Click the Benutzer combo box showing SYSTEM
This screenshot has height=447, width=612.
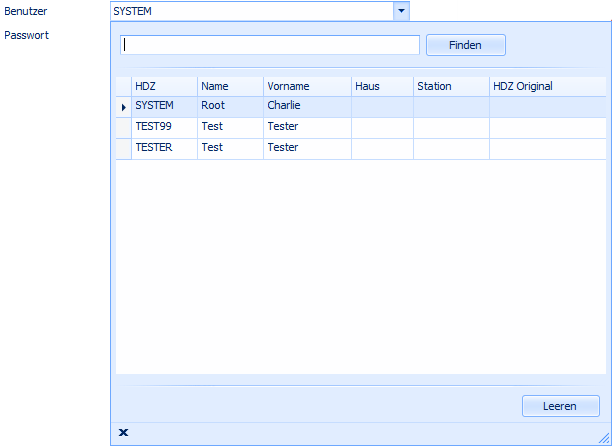point(250,11)
